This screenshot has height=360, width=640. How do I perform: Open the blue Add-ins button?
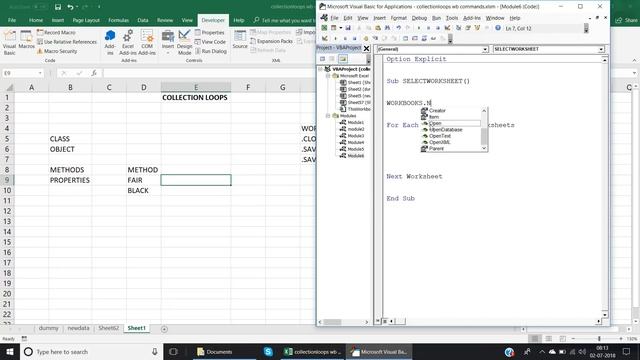coord(110,42)
